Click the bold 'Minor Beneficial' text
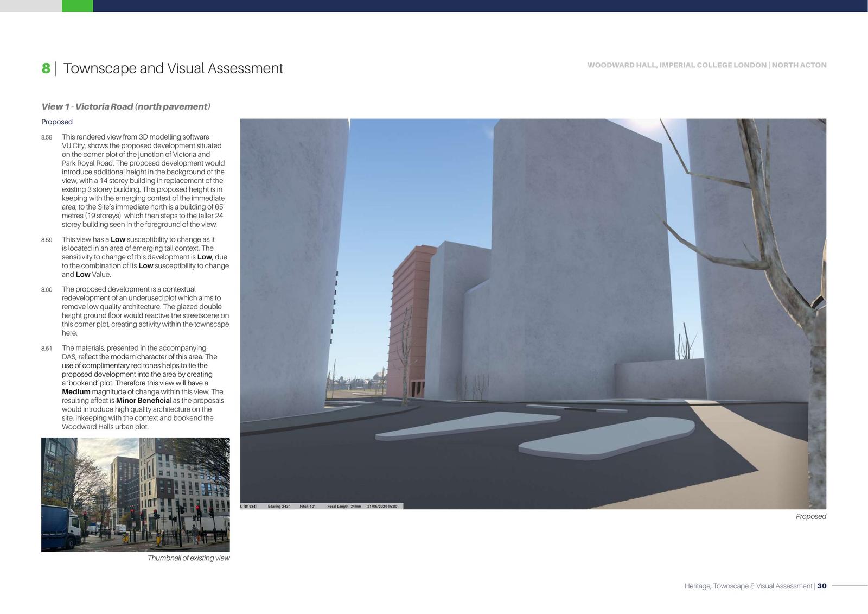The height and width of the screenshot is (614, 868). (143, 401)
